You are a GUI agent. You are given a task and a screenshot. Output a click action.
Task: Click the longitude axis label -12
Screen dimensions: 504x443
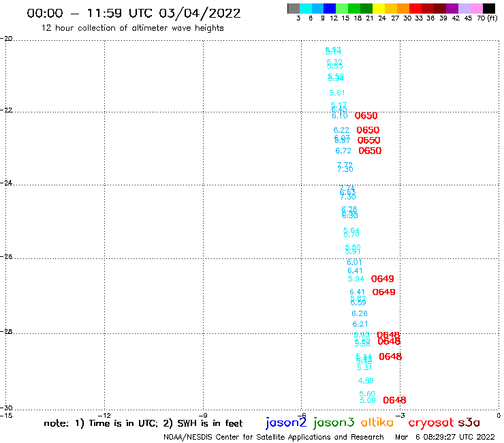[104, 416]
